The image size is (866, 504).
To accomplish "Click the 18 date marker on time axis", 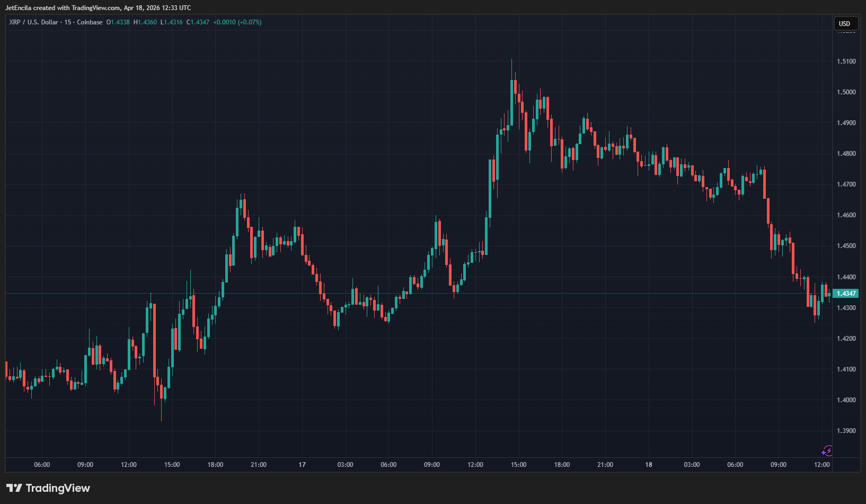I will [649, 465].
